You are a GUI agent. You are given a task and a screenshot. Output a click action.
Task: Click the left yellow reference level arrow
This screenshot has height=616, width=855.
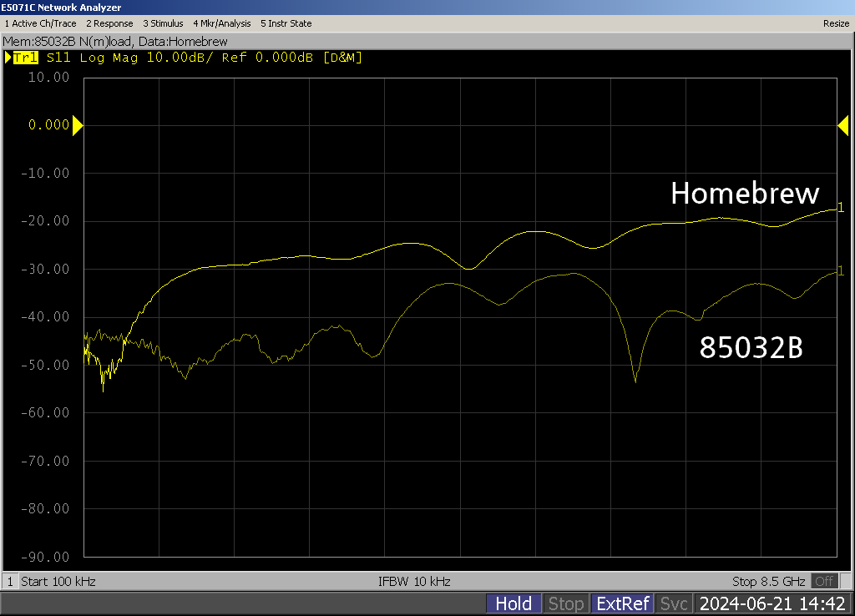pos(78,125)
